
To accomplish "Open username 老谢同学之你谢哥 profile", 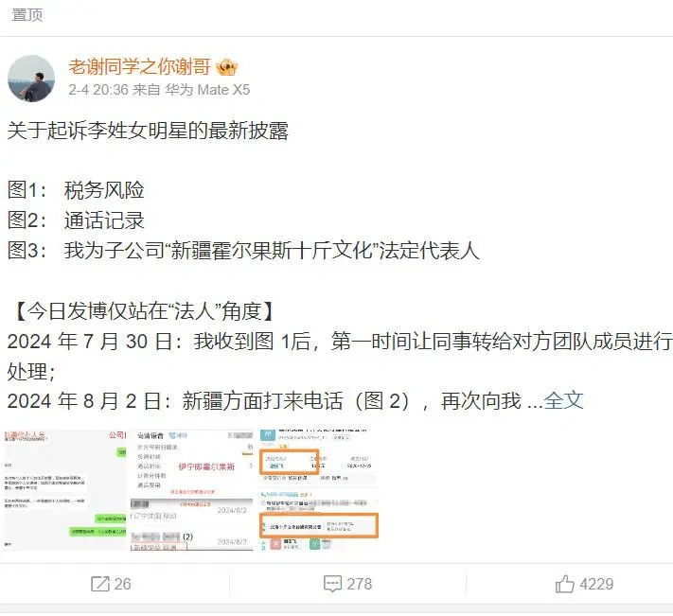I will (x=139, y=67).
